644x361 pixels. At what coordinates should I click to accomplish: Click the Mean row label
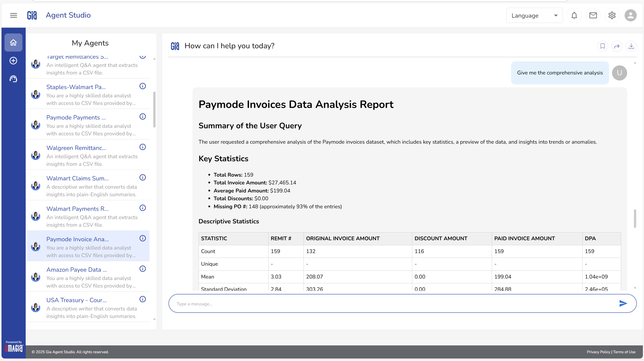208,277
